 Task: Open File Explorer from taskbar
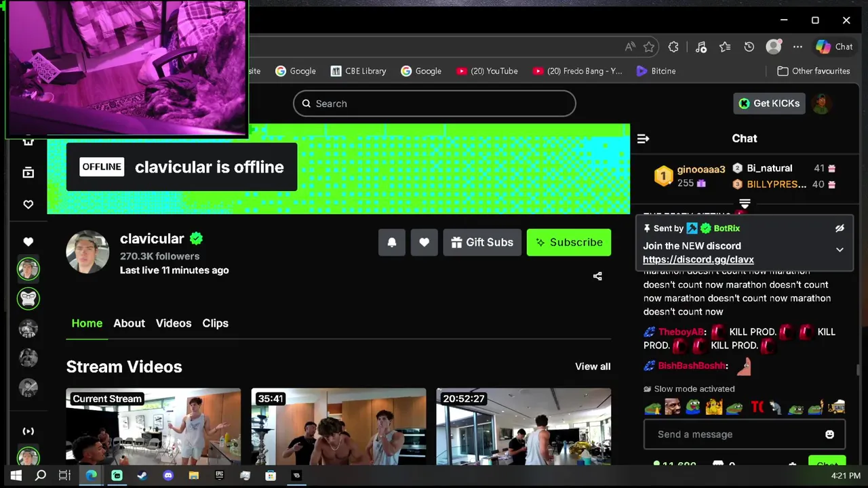coord(193,476)
